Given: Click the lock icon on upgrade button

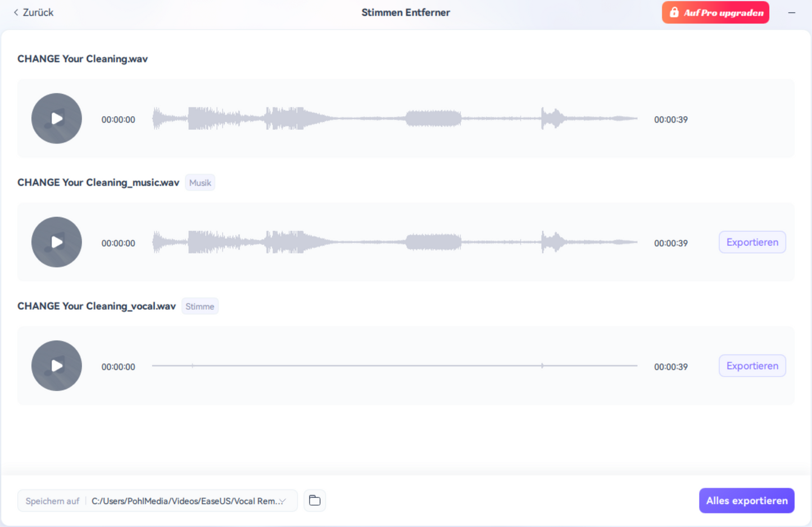Looking at the screenshot, I should 674,12.
